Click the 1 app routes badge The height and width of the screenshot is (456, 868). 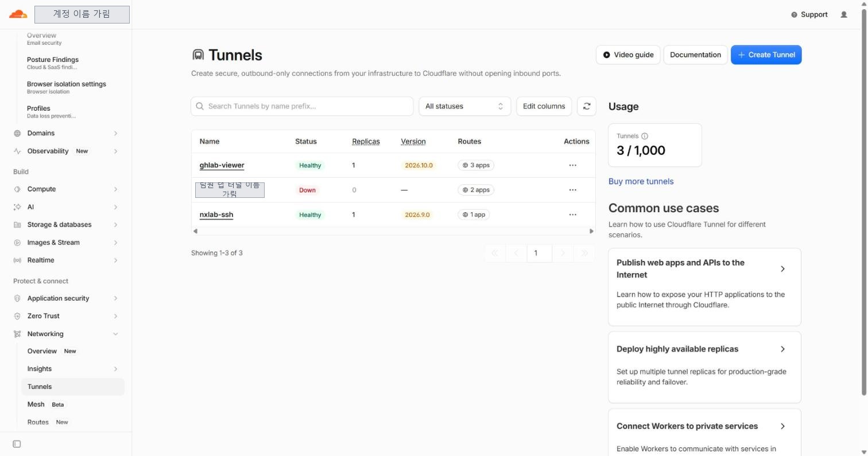(x=474, y=215)
